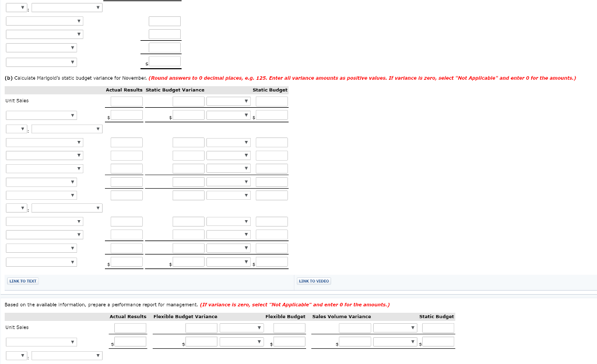
Task: Click performance report Unit Sales Flexible Budget Variance field
Action: 201,328
